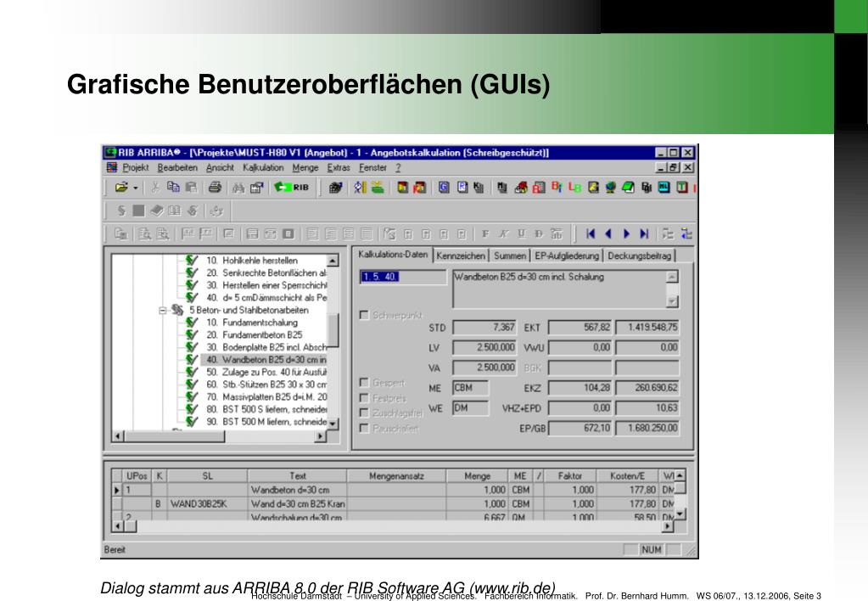
Task: Click the bold F formatting icon
Action: pos(485,233)
